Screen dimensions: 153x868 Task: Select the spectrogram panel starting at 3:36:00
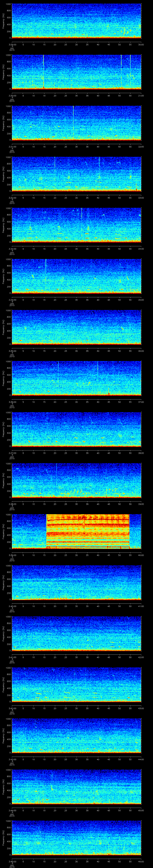(x=77, y=378)
